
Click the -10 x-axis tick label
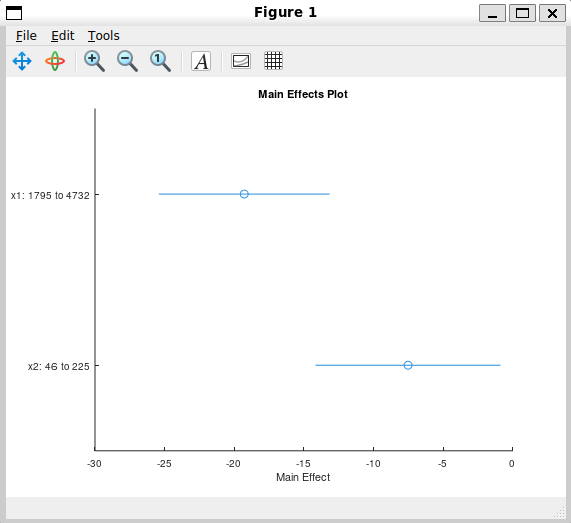pyautogui.click(x=373, y=464)
